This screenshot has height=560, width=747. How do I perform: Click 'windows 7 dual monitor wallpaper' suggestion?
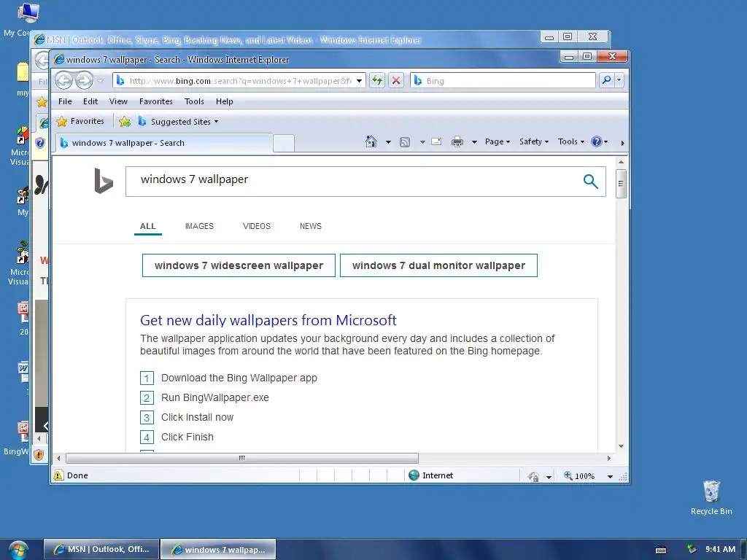coord(438,265)
